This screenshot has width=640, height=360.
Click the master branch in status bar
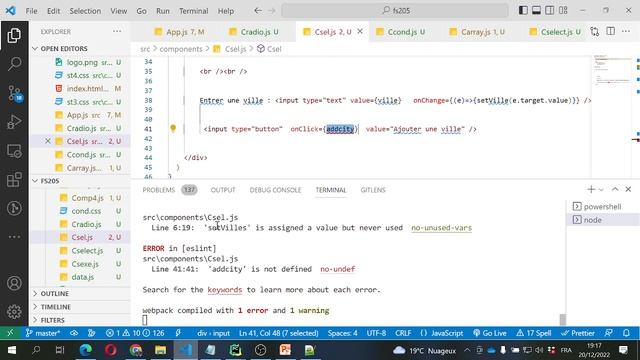coord(42,333)
